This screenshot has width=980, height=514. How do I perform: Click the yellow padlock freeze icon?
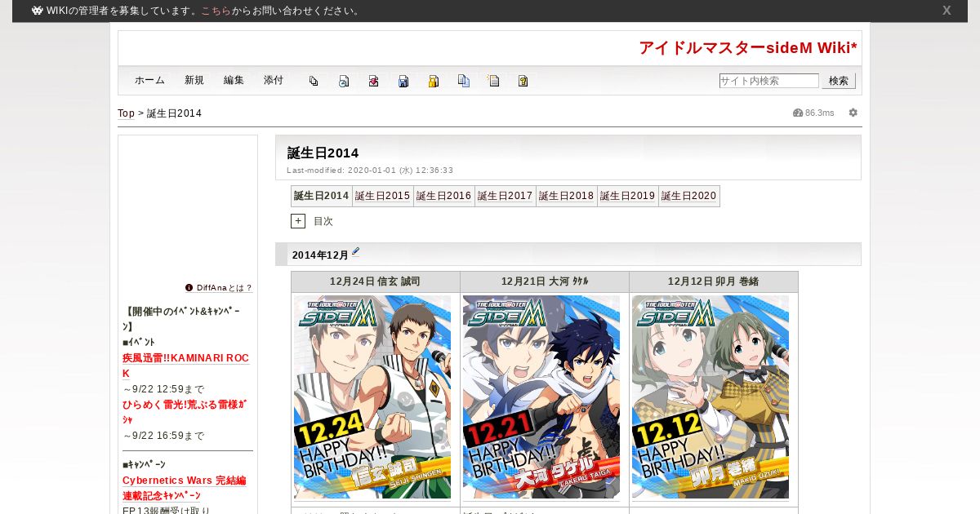(434, 81)
